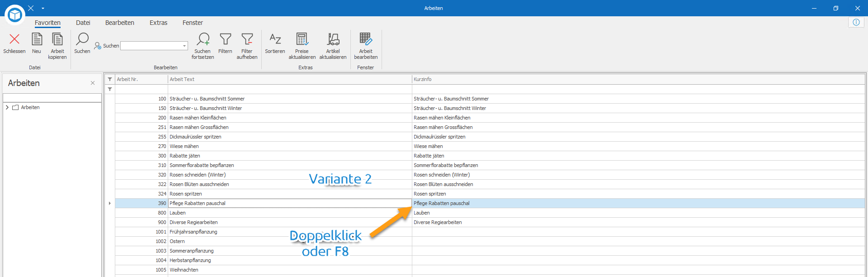Sort by the Arbeit Nr. column header
868x277 pixels.
(x=142, y=79)
